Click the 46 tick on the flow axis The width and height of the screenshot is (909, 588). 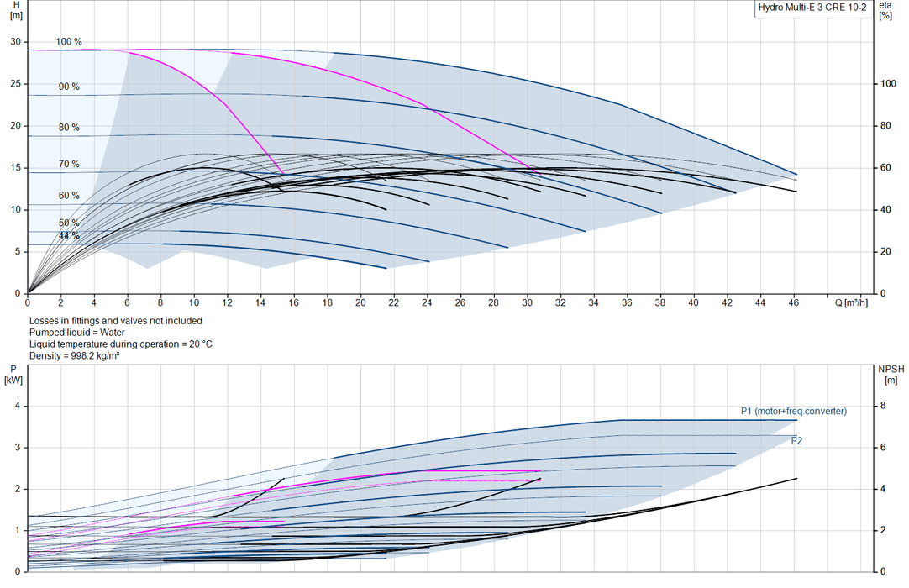[x=794, y=302]
